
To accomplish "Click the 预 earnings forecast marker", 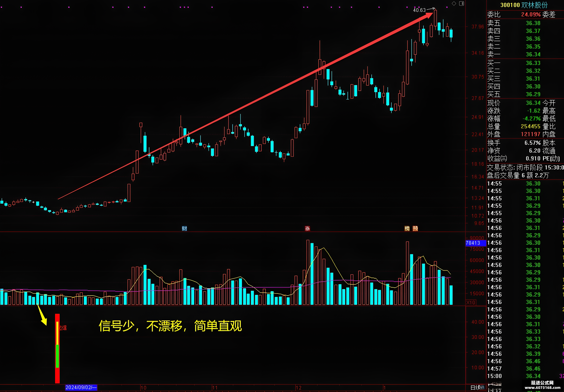I will [415, 228].
